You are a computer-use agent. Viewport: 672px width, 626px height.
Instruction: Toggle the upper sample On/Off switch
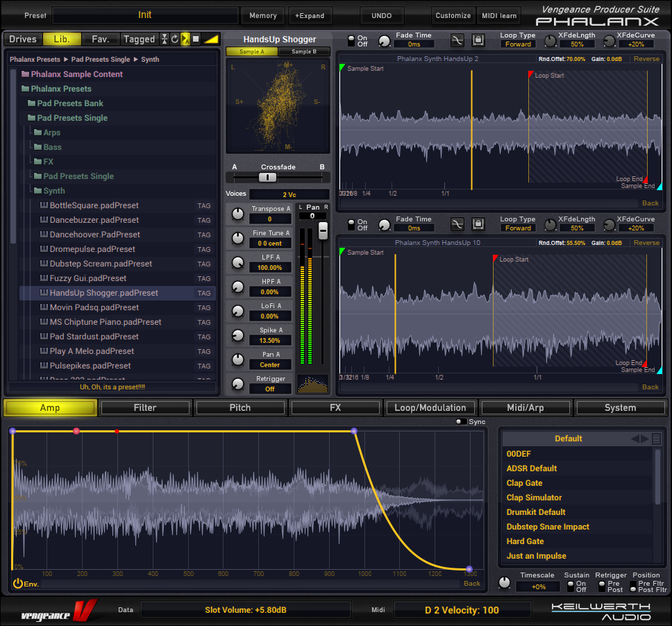(351, 41)
